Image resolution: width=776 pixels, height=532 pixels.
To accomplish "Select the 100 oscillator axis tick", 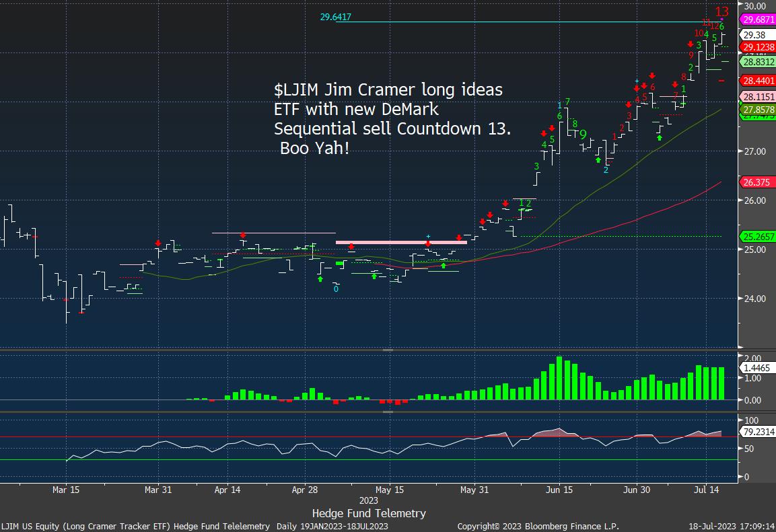I will [751, 421].
